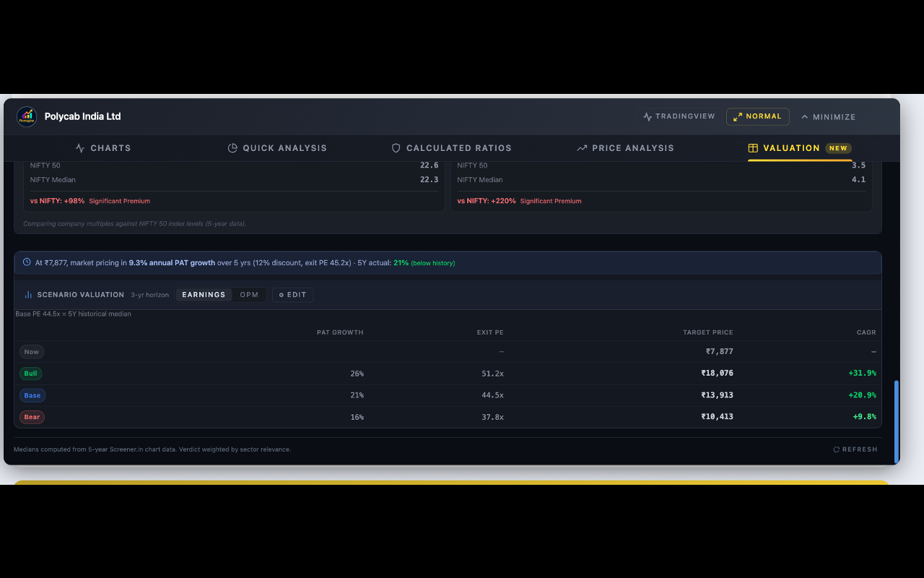Click Base exit PE 44.5x

492,395
